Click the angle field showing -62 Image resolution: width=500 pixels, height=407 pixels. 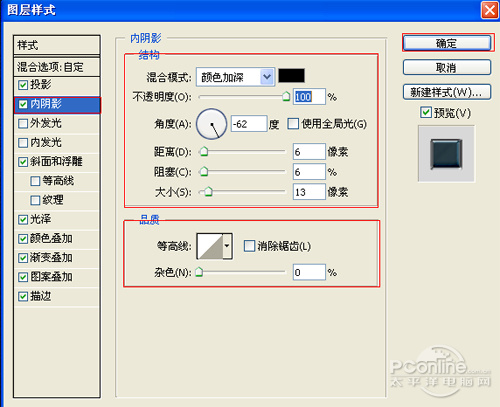(x=249, y=124)
